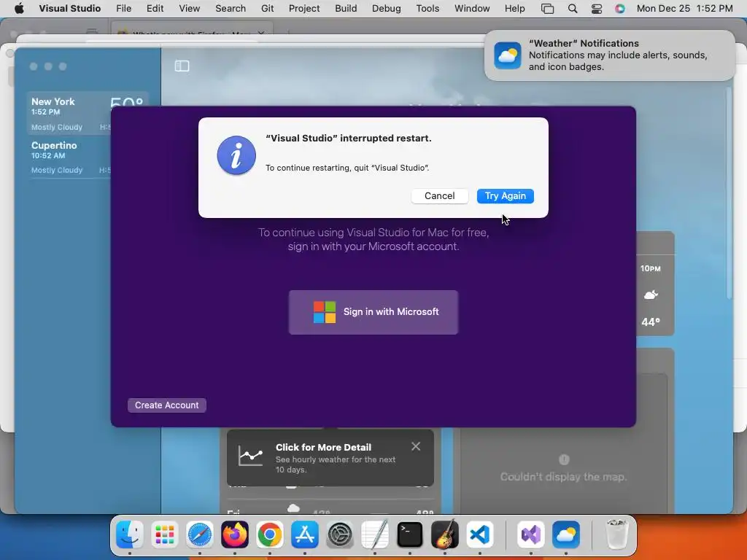Open the Window menu
This screenshot has width=747, height=560.
pos(472,9)
